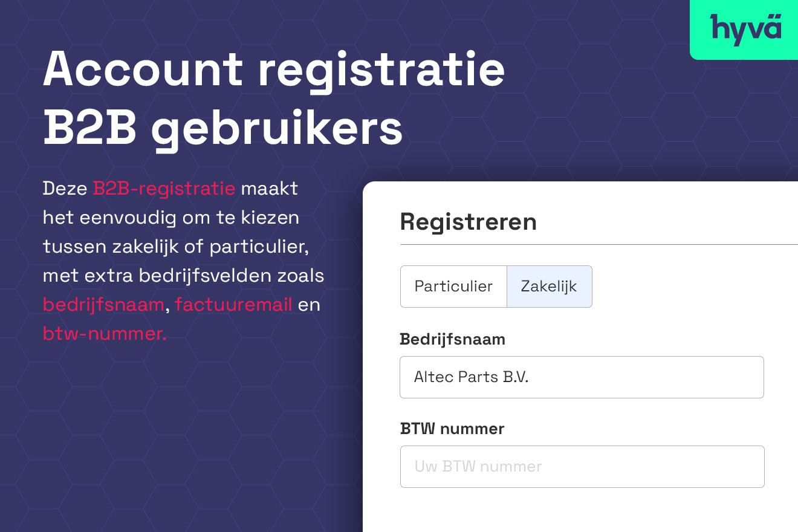
Task: Click the Registreren heading
Action: [x=468, y=222]
